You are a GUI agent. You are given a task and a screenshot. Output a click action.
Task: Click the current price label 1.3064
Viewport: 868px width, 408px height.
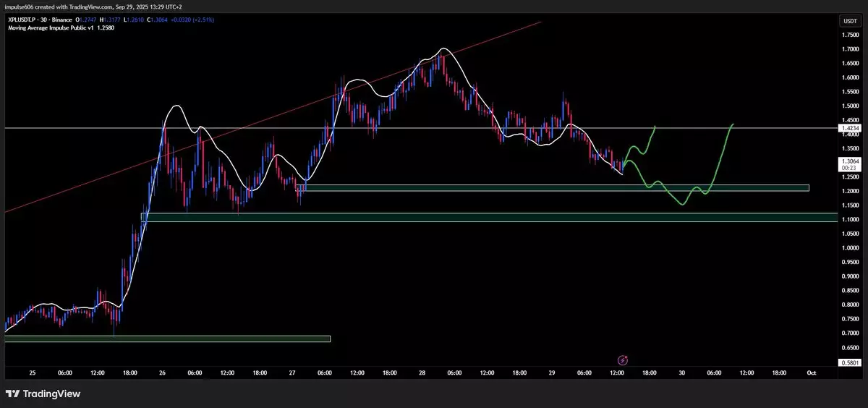pos(849,161)
